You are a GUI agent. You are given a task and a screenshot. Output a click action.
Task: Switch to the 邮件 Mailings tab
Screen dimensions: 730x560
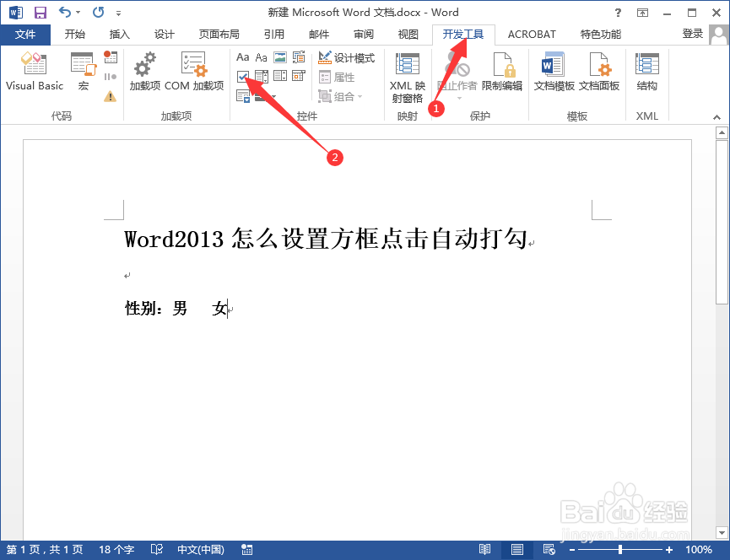[319, 35]
